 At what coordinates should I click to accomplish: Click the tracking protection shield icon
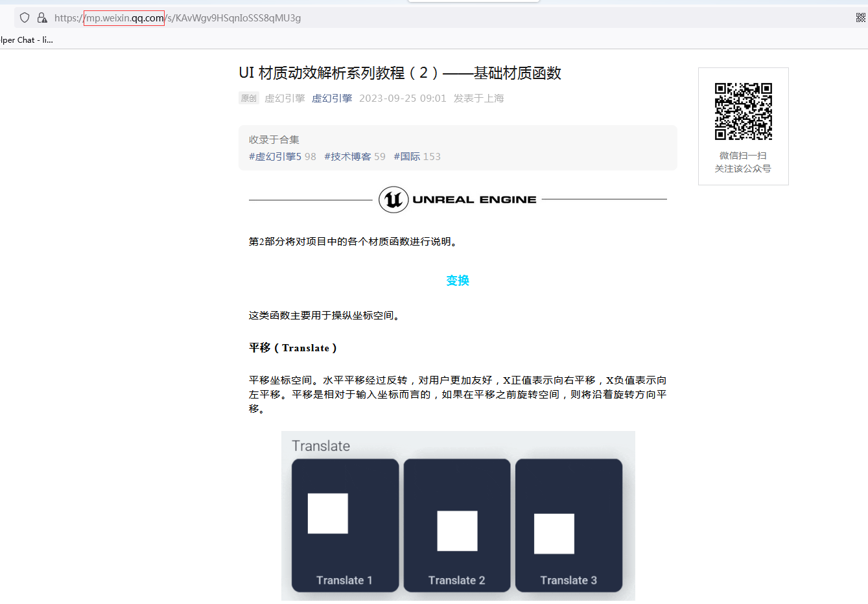(x=25, y=18)
